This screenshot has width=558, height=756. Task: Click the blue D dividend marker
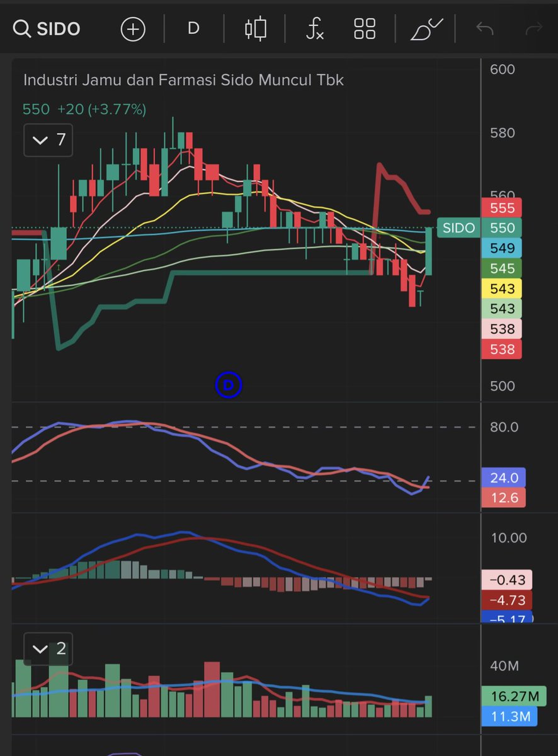click(x=229, y=385)
